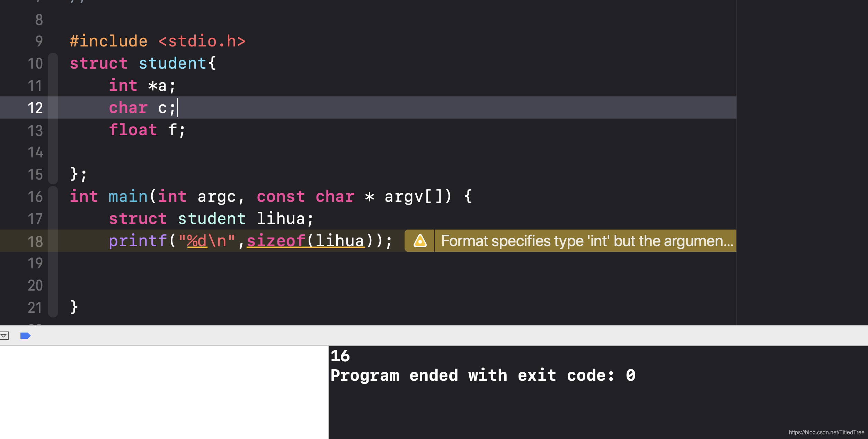Toggle the blue breakpoints activation icon
This screenshot has height=439, width=868.
click(25, 336)
